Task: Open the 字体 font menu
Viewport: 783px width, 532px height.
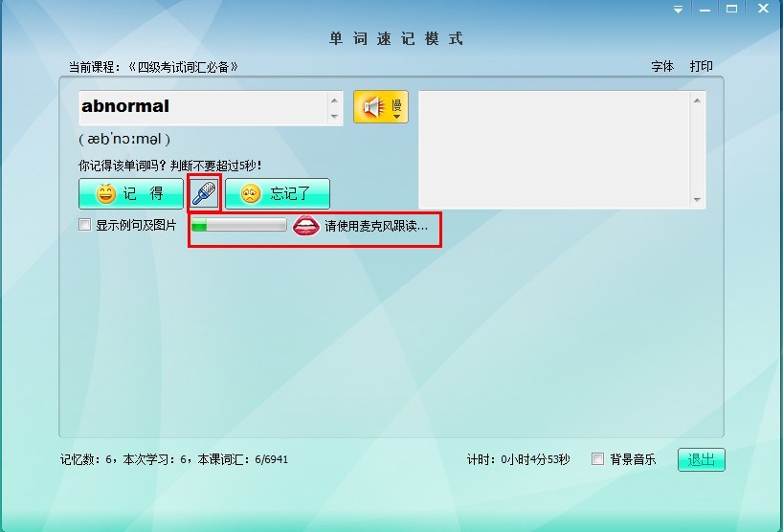Action: point(662,67)
